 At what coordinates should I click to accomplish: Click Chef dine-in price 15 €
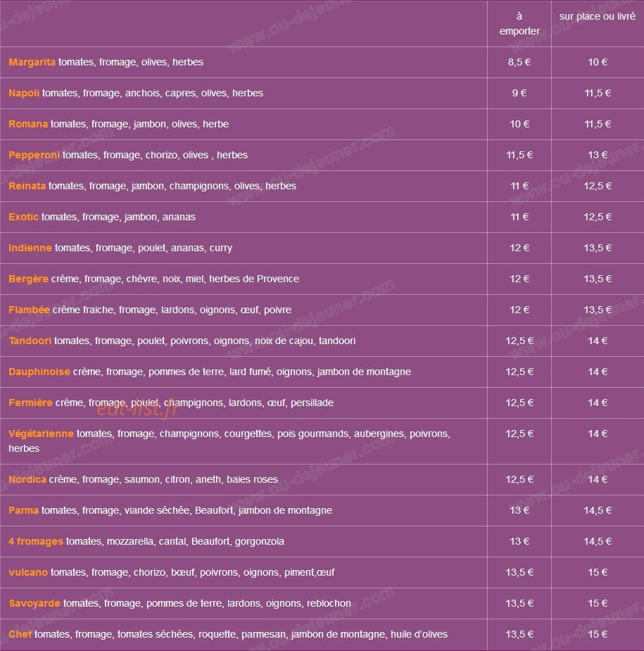tap(598, 634)
